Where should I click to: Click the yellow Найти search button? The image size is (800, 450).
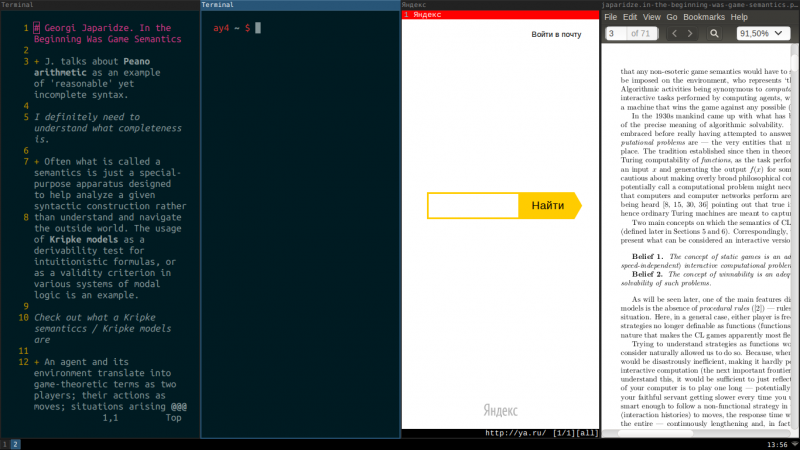[549, 206]
